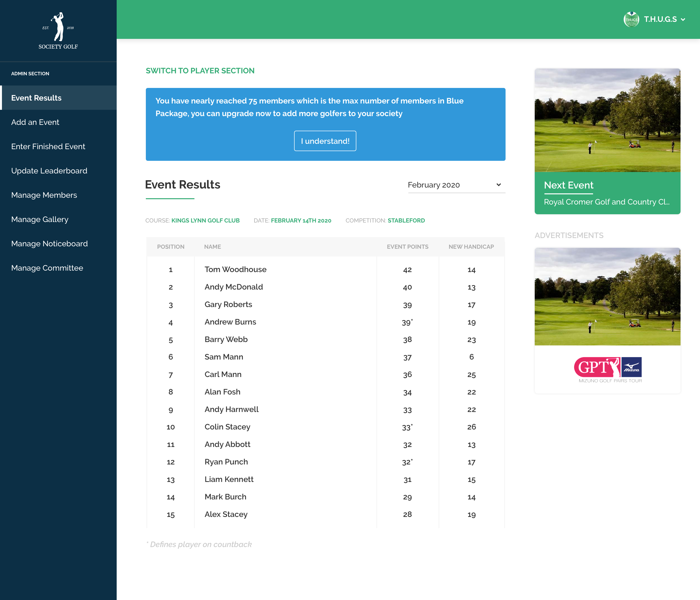Open Manage Noticeboard section
The width and height of the screenshot is (700, 600).
[49, 244]
